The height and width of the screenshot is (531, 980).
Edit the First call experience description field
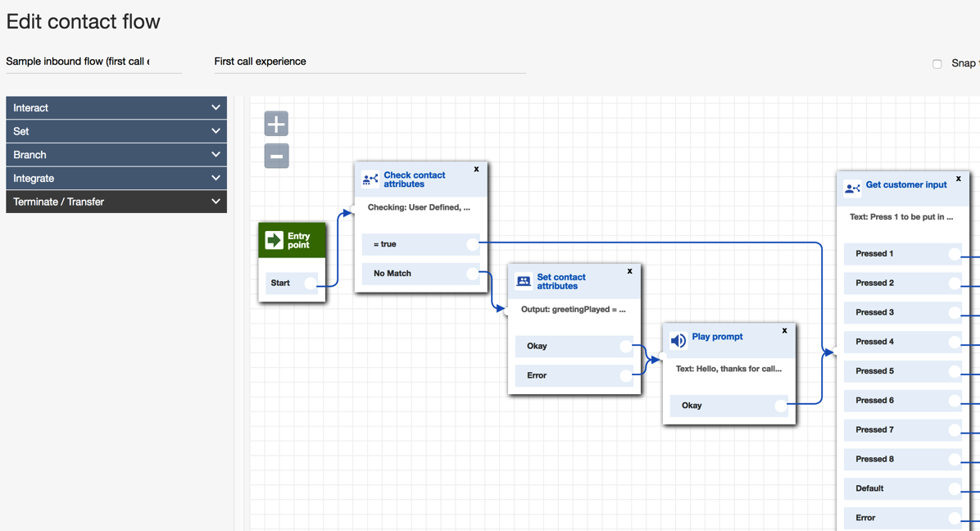tap(369, 61)
